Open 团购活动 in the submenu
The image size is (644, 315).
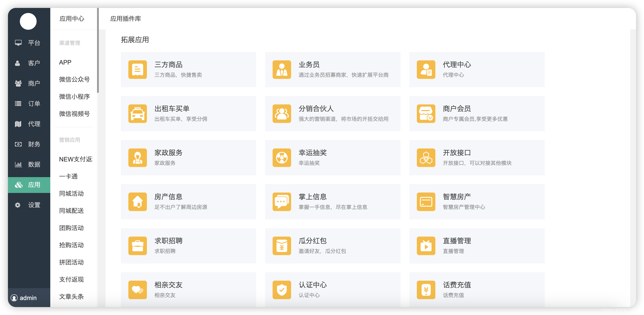[71, 228]
